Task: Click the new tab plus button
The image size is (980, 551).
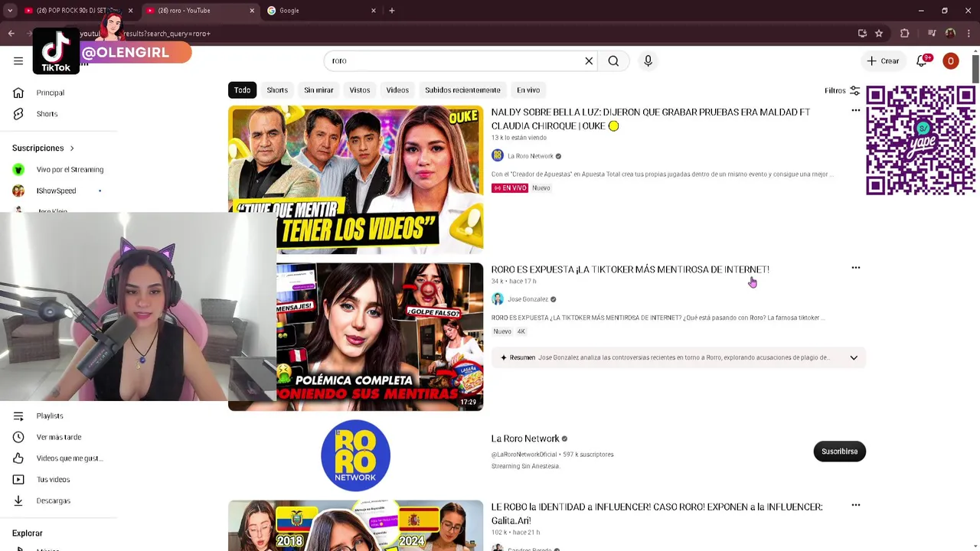Action: 392,11
